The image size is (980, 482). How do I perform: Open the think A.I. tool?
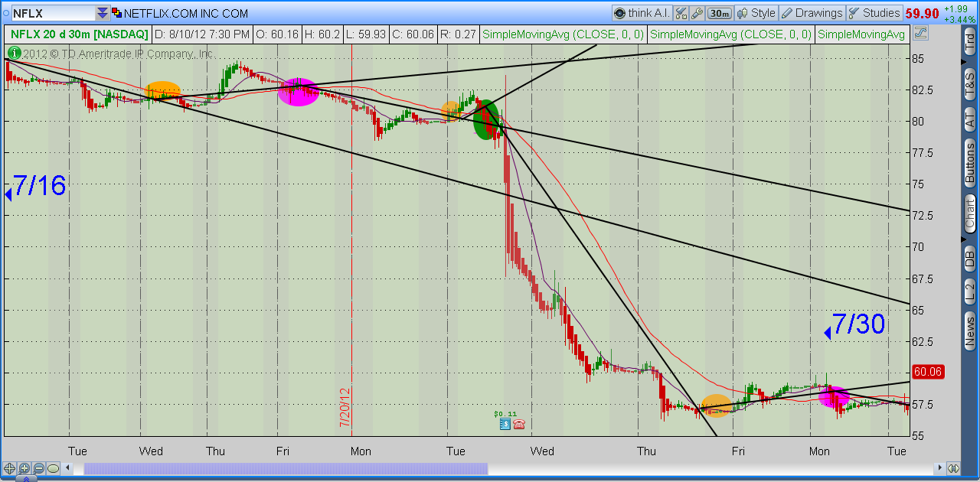(642, 13)
